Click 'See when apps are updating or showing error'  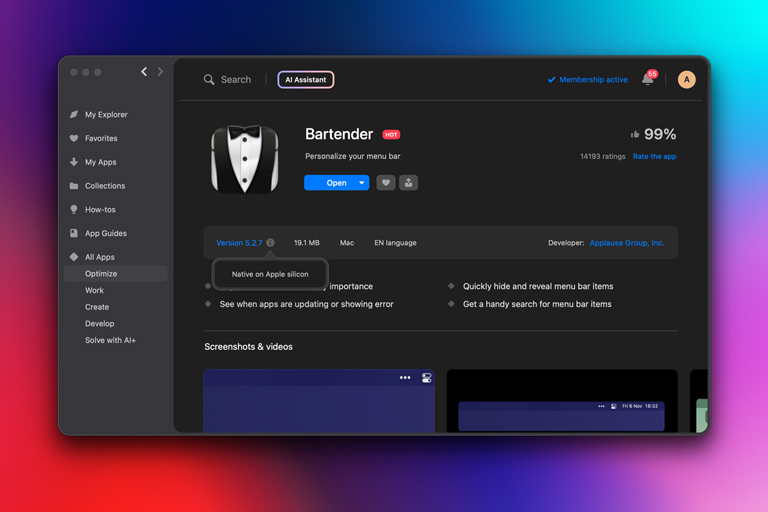(x=307, y=304)
